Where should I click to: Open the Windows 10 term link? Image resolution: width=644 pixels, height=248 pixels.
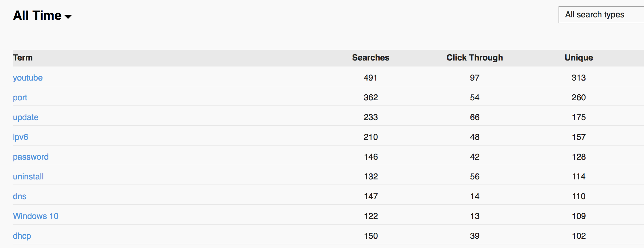[x=36, y=216]
